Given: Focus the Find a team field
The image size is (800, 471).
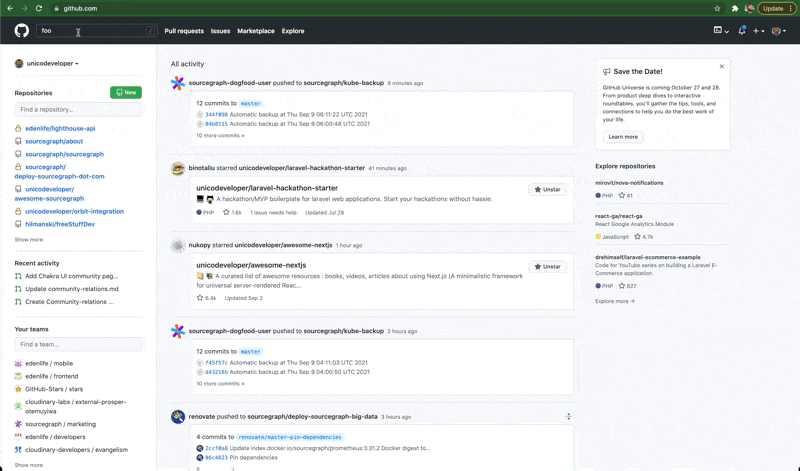Looking at the screenshot, I should (x=79, y=344).
